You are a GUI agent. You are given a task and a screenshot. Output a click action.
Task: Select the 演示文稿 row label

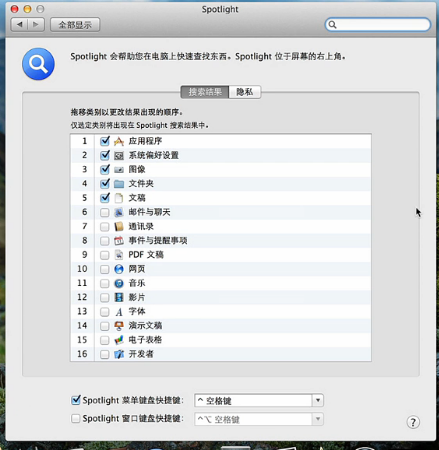pos(145,326)
